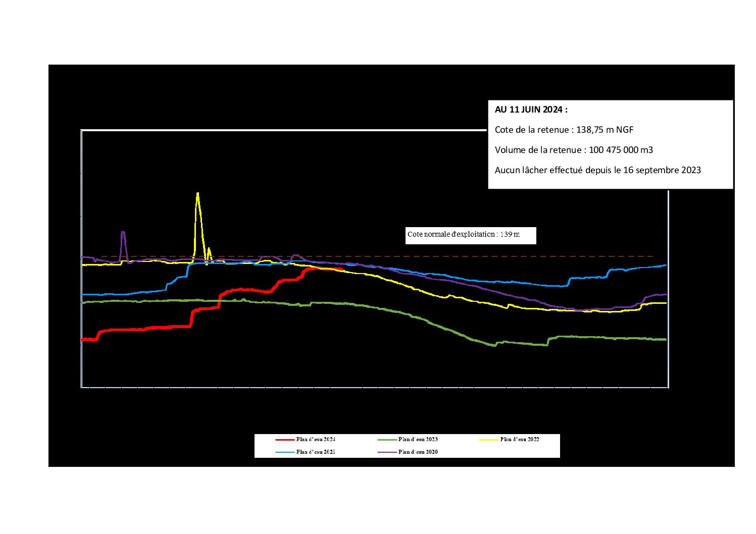Click the 'Plan d'eau 2022' legend label

pos(520,439)
